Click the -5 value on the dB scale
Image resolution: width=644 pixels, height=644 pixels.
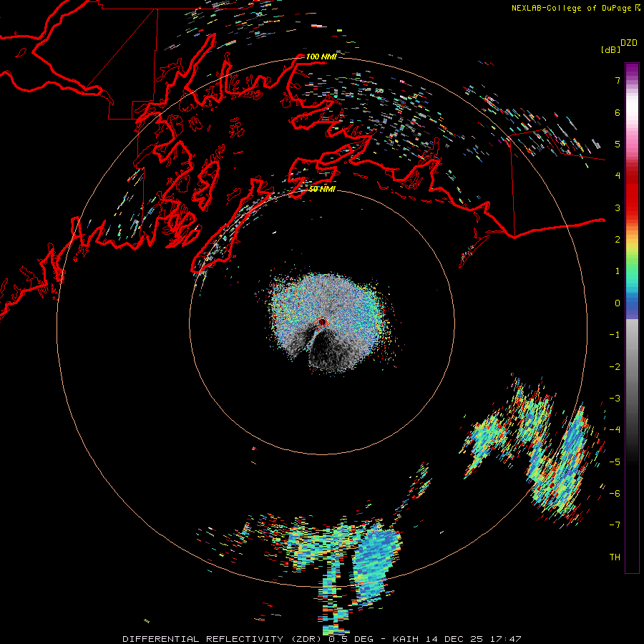615,462
